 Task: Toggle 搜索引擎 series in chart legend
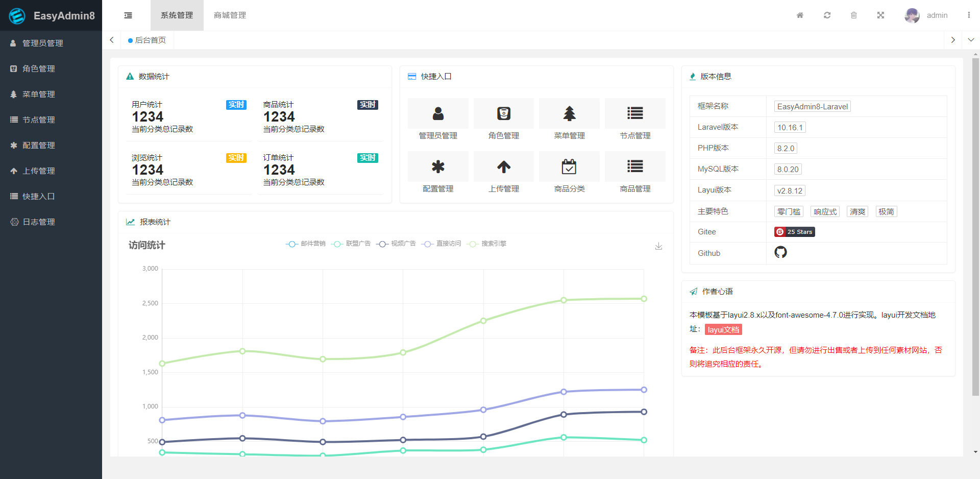click(486, 244)
